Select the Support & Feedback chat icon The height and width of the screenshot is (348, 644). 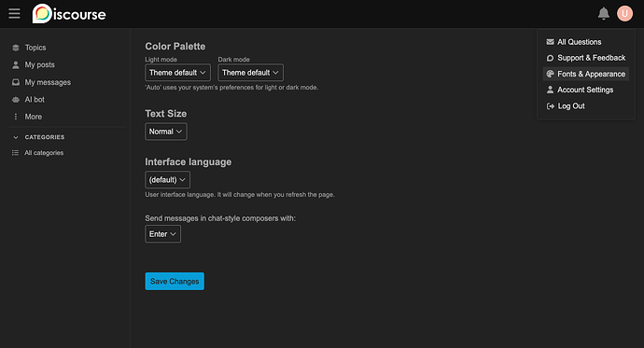tap(550, 58)
